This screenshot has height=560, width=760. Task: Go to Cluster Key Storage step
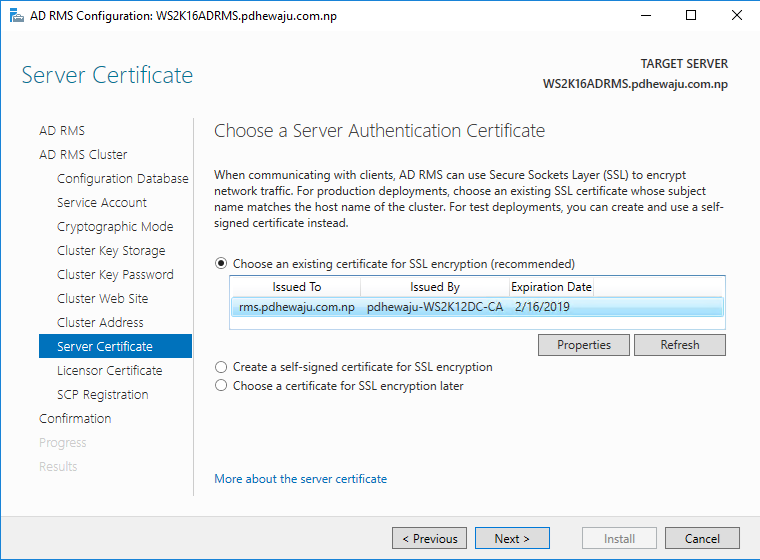pos(111,251)
